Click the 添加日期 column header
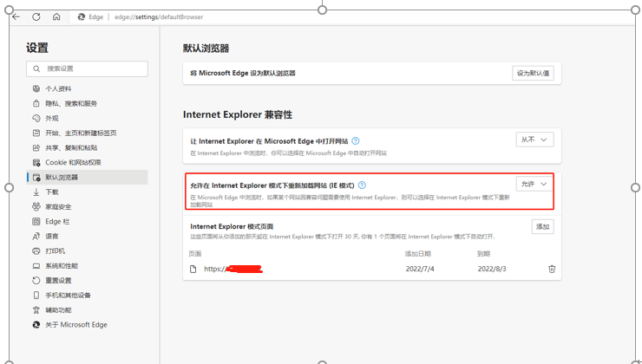 click(417, 254)
